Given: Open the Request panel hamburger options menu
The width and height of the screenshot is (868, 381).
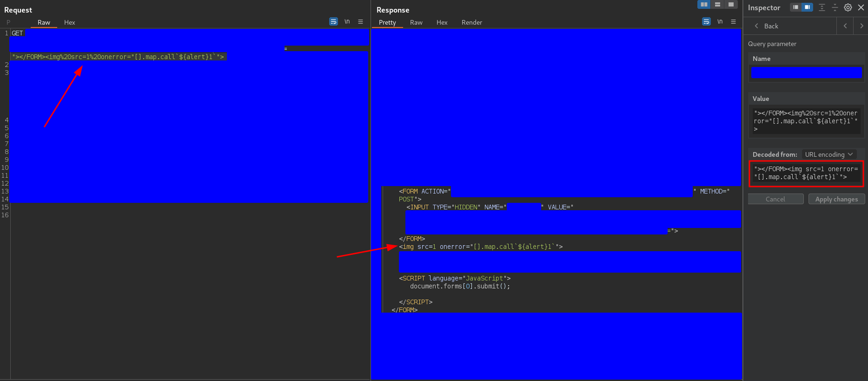Looking at the screenshot, I should click(x=360, y=21).
